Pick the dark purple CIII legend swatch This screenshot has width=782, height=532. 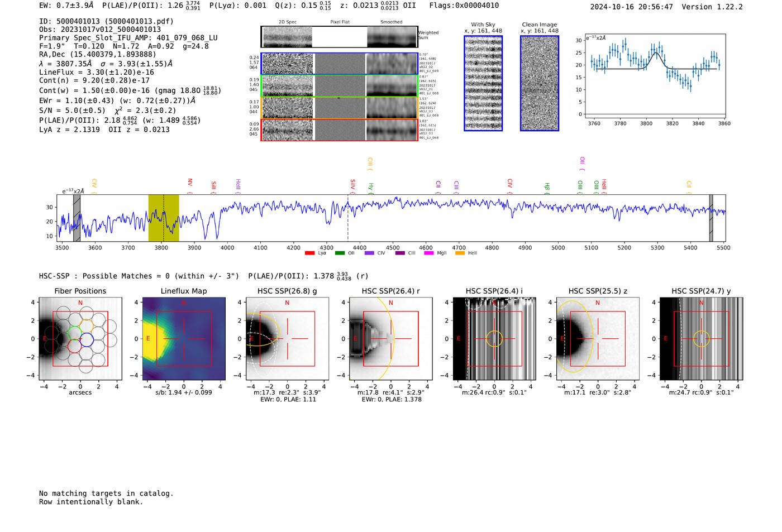tap(400, 253)
